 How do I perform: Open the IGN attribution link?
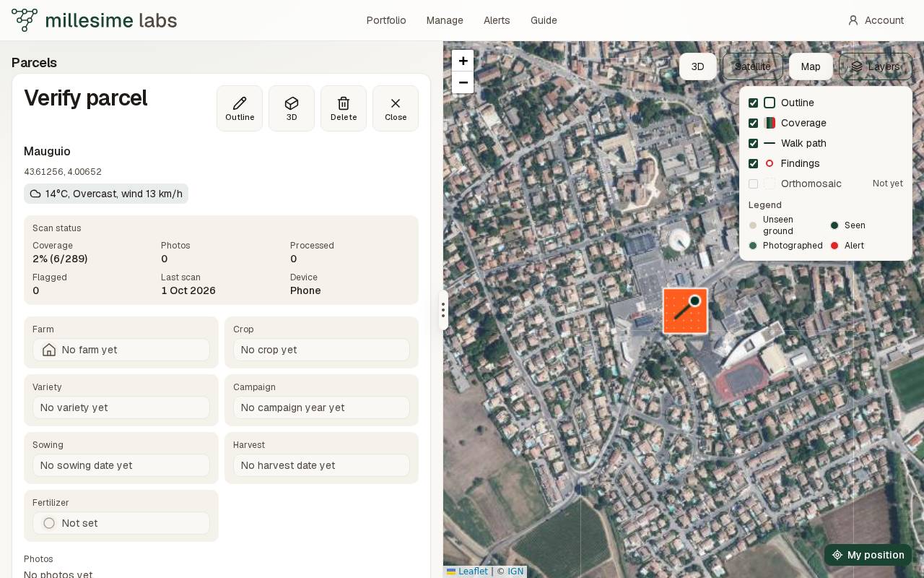click(515, 571)
